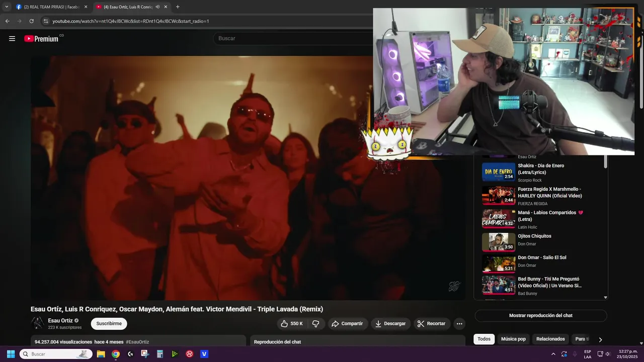Open Windows Start menu
Viewport: 644px width, 362px height.
(x=11, y=354)
